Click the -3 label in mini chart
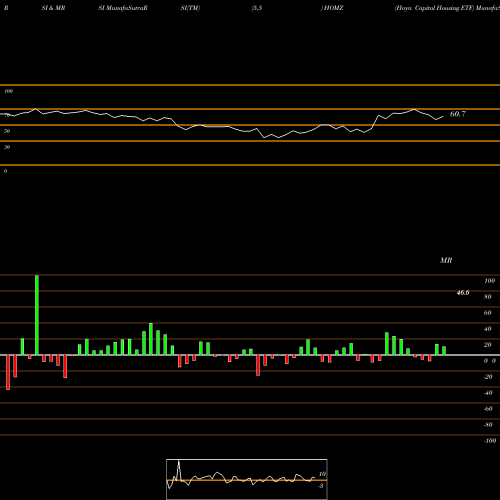 [321, 486]
